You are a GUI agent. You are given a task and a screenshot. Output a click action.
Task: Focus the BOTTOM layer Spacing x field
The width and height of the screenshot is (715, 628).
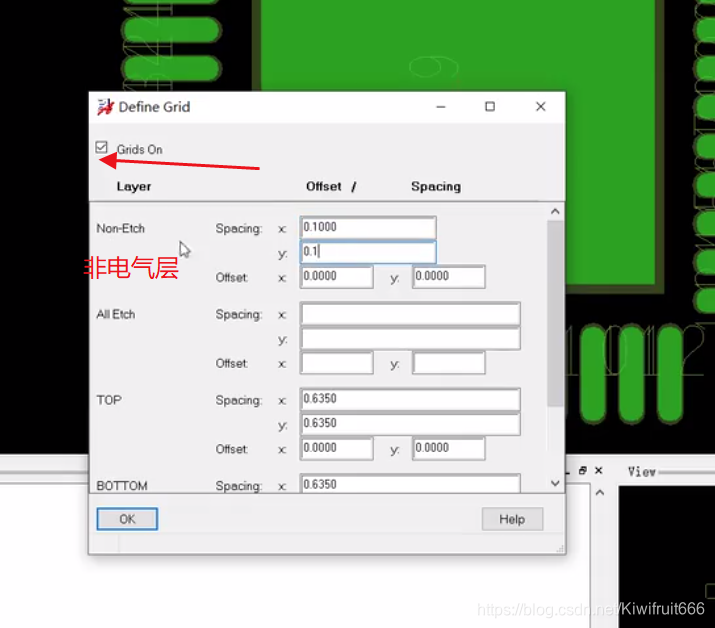coord(410,485)
